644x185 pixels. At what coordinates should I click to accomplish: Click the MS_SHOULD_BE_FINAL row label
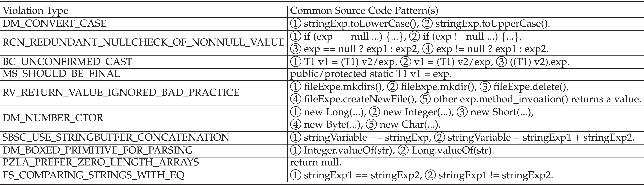(61, 74)
